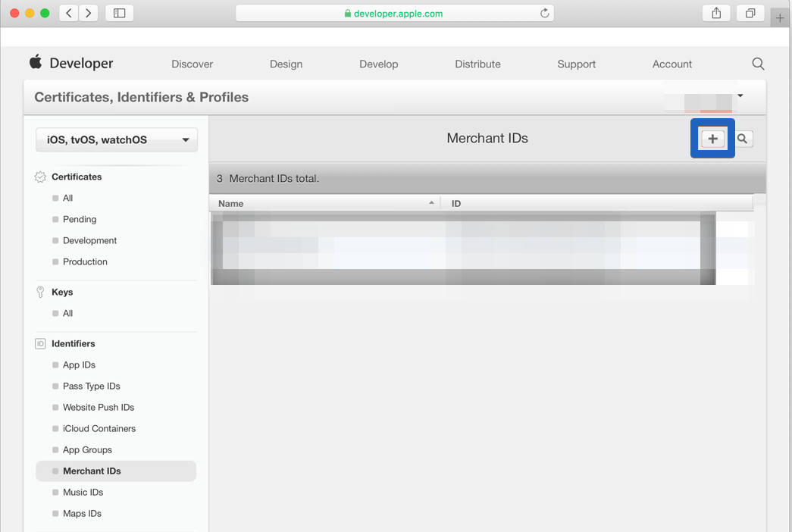Click the Certificates heading
The width and height of the screenshot is (792, 532).
coord(77,177)
